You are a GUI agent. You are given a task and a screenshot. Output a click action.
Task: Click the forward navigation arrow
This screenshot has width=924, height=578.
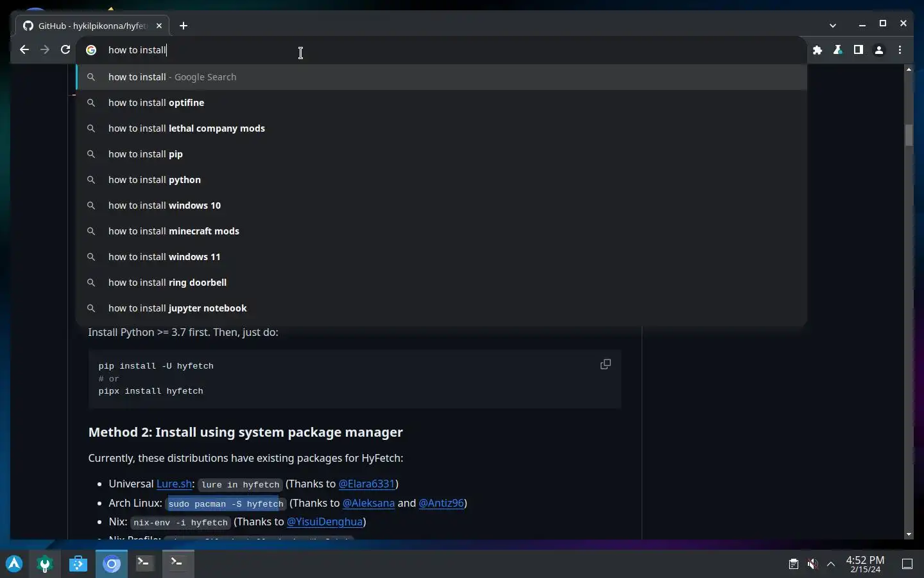[x=45, y=50]
